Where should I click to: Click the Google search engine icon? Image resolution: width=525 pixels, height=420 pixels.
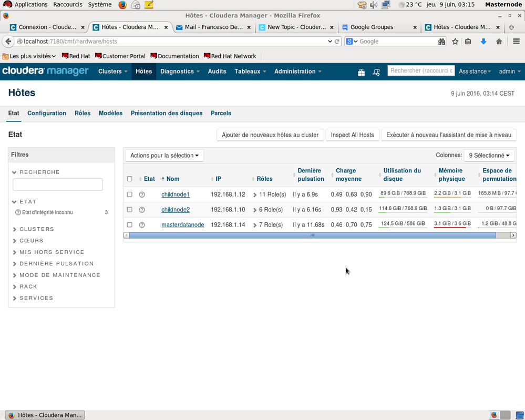point(349,42)
